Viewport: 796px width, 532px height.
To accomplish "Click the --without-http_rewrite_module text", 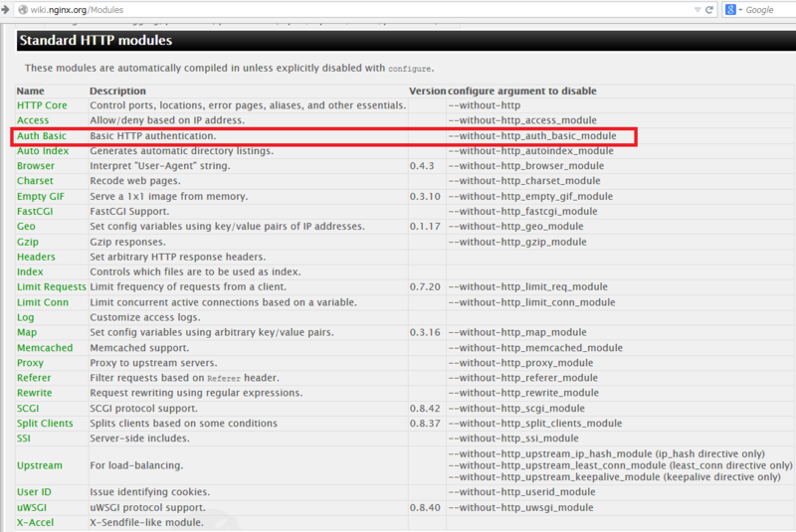I will click(523, 393).
